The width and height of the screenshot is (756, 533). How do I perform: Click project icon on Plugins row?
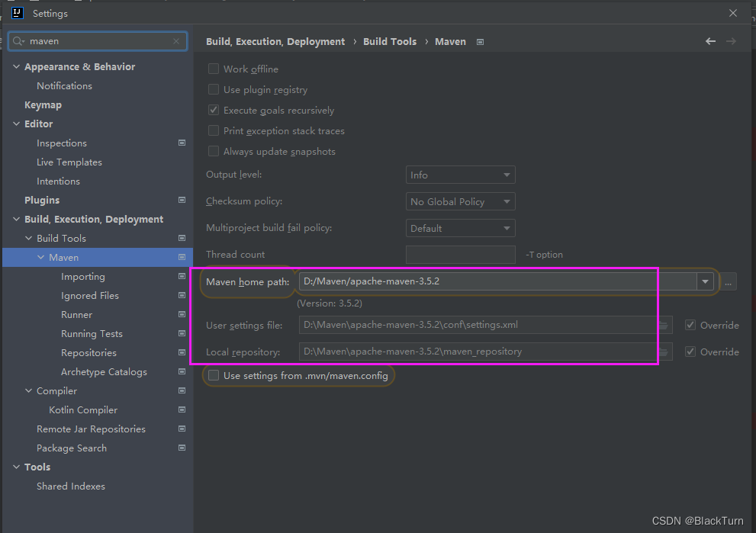182,200
